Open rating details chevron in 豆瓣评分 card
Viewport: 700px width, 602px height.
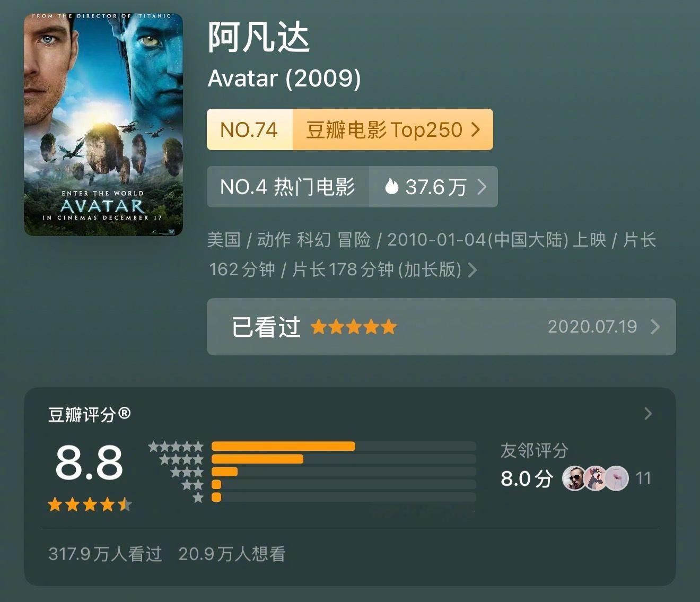point(647,414)
